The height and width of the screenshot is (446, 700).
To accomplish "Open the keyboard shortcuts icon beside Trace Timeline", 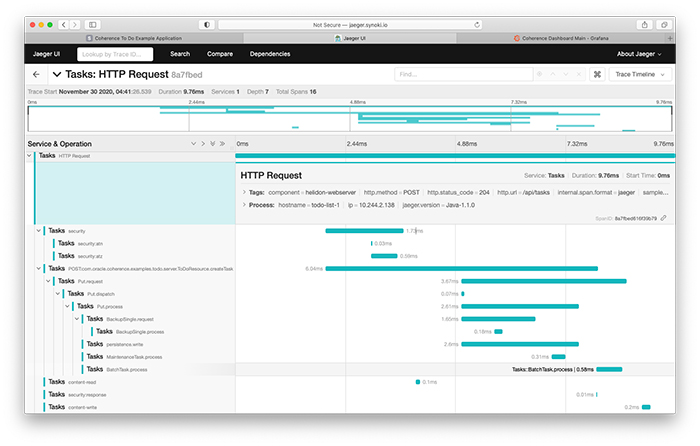I will pos(597,75).
